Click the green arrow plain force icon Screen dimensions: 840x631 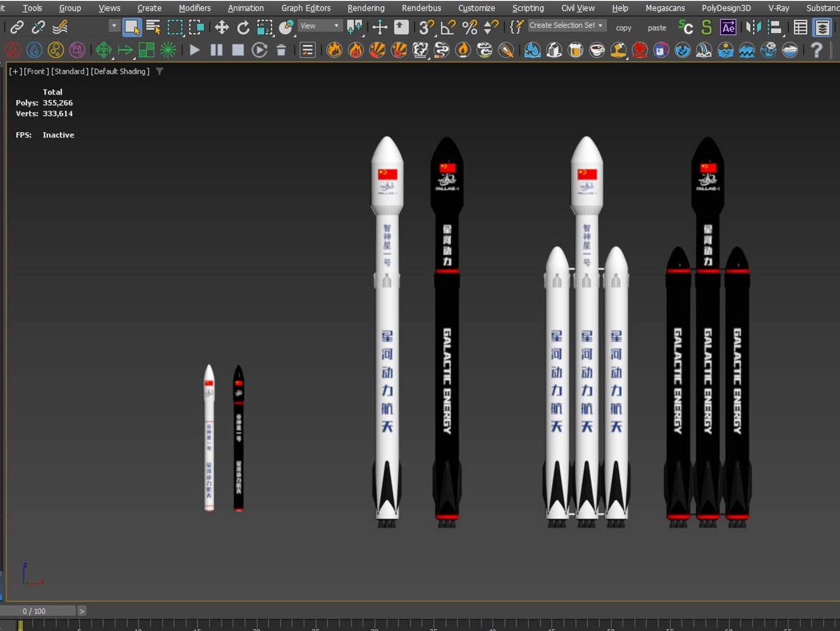click(x=125, y=50)
